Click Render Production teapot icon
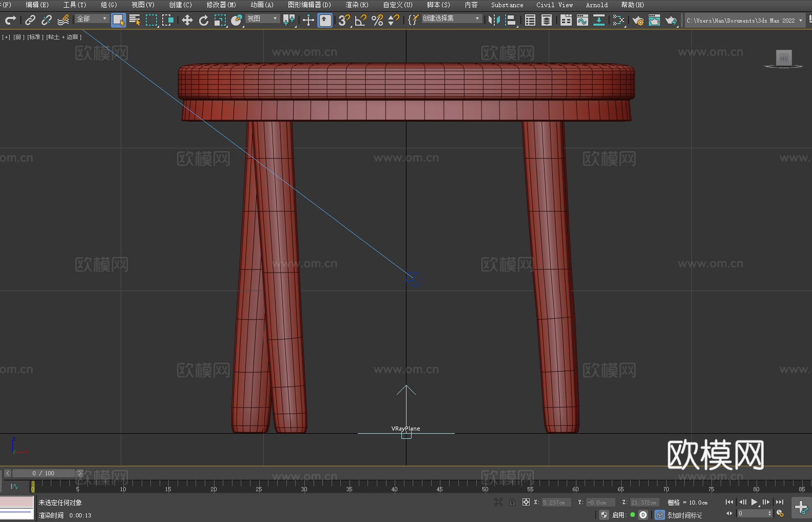This screenshot has width=812, height=522. [671, 20]
